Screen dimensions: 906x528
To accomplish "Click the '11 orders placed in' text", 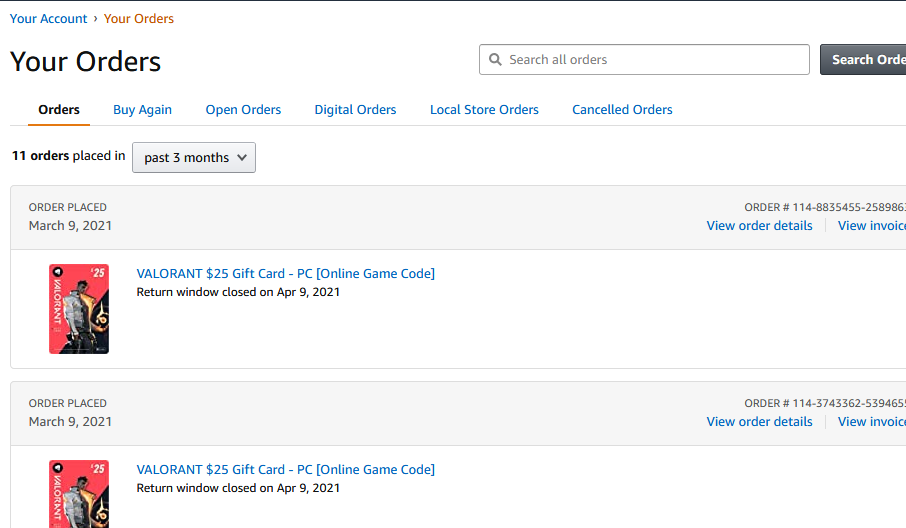I will pos(69,156).
